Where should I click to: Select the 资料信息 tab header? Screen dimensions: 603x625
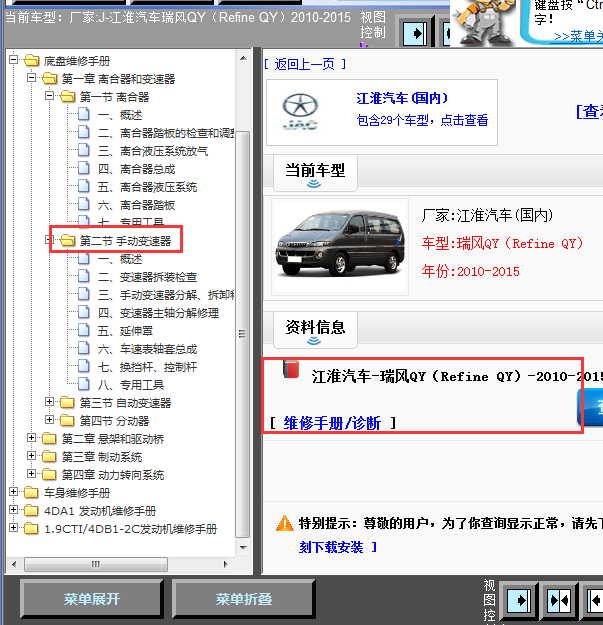click(315, 330)
